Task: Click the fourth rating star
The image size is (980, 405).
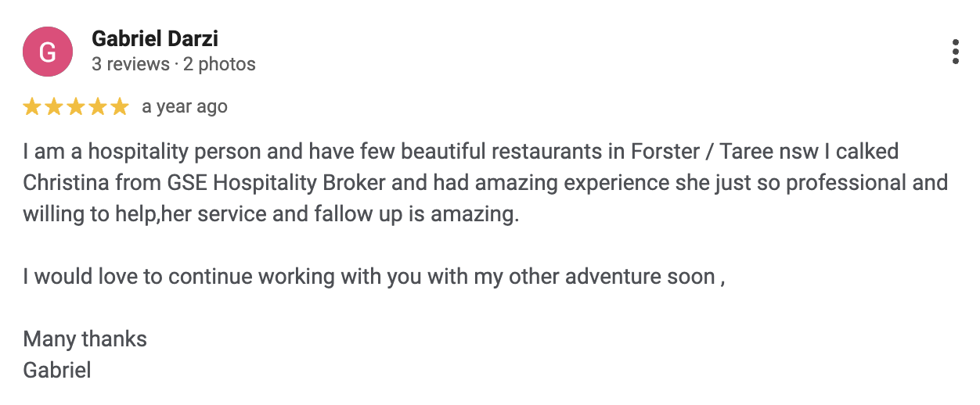Action: coord(98,107)
